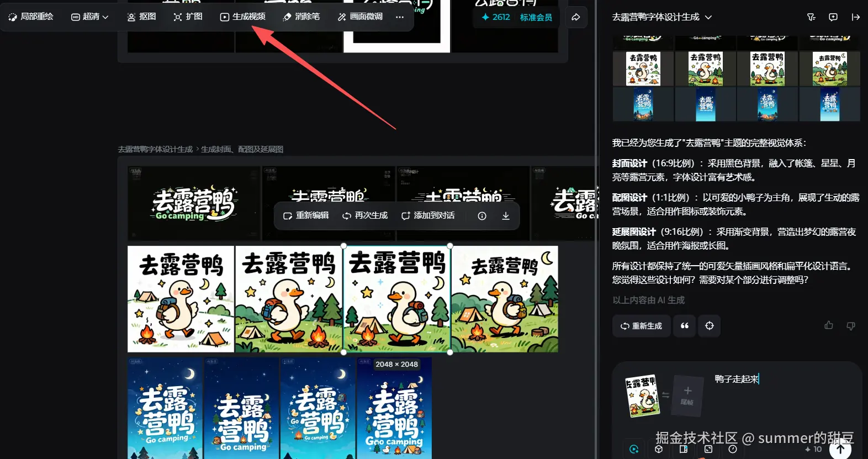868x459 pixels.
Task: Click the crosshair locate icon
Action: [x=710, y=326]
